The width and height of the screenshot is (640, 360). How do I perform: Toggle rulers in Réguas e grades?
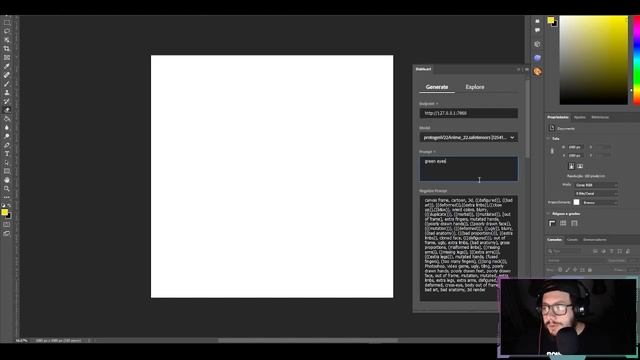552,223
